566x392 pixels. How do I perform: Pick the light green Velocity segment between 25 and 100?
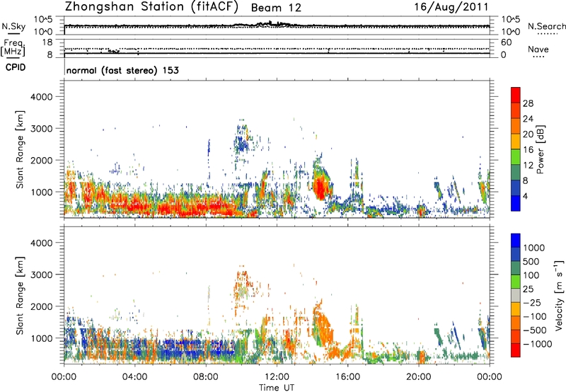516,282
